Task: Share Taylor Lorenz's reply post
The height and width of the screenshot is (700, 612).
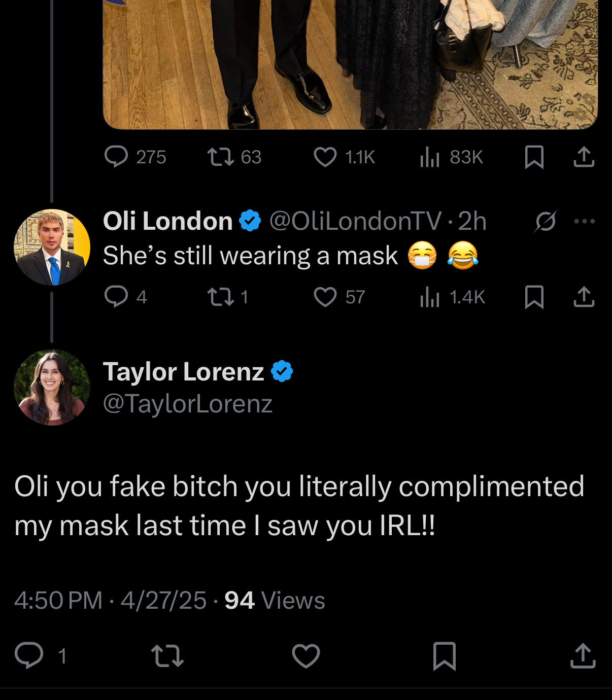Action: pyautogui.click(x=583, y=656)
